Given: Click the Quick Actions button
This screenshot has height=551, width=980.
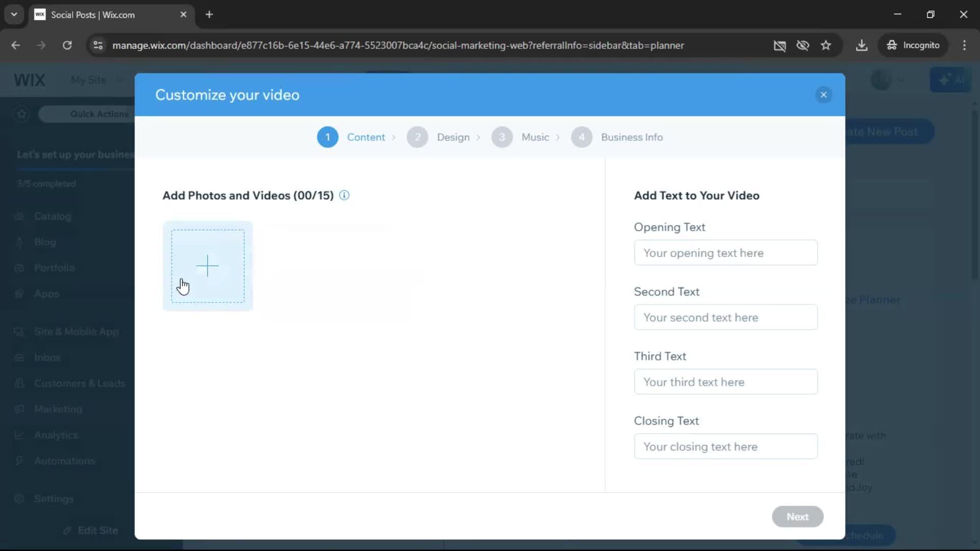Looking at the screenshot, I should 87,114.
